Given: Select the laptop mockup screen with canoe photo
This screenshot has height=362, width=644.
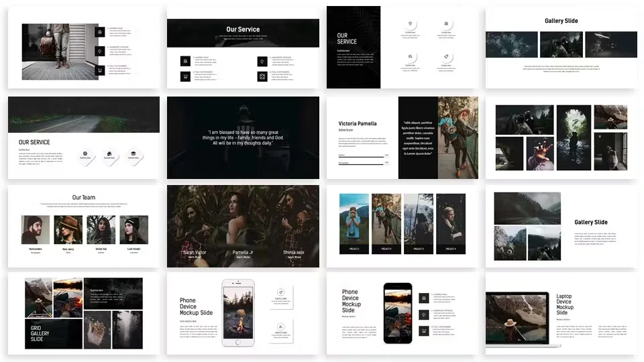Looking at the screenshot, I should pyautogui.click(x=517, y=318).
